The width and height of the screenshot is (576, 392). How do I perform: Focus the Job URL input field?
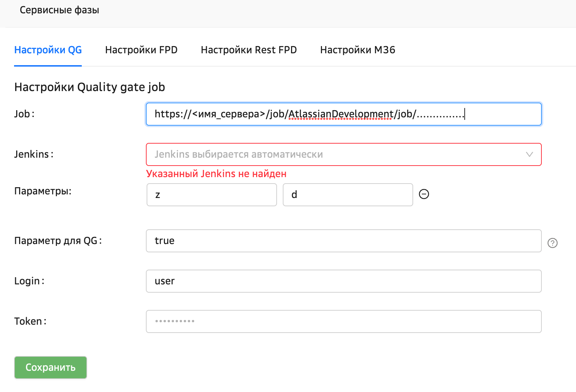coord(343,114)
